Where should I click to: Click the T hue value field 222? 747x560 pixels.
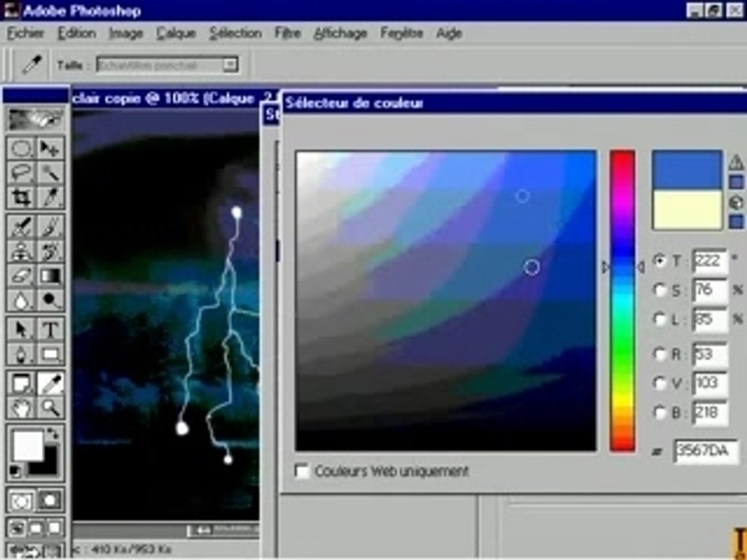(x=710, y=261)
